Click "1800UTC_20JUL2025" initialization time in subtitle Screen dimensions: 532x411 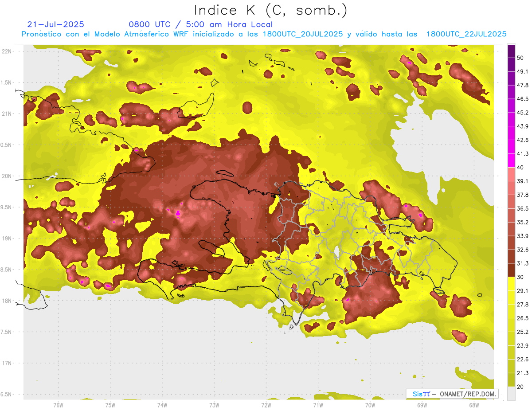click(302, 34)
